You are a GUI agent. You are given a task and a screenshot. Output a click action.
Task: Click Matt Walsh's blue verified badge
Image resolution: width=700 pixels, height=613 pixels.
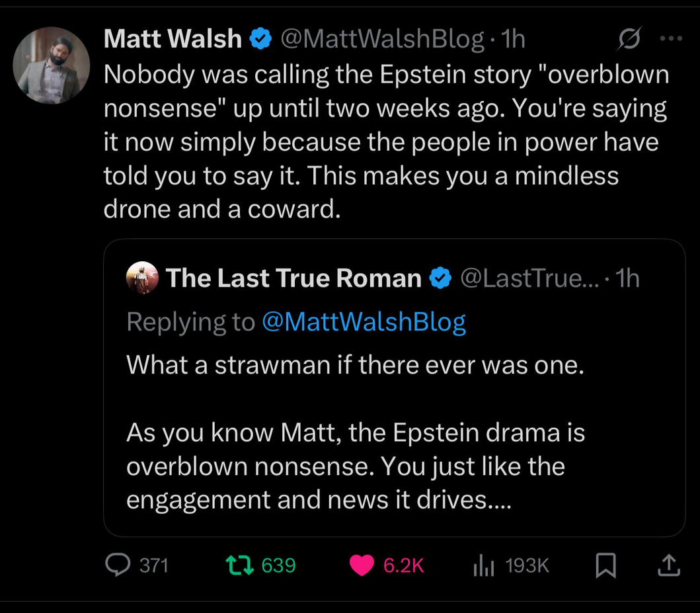260,39
